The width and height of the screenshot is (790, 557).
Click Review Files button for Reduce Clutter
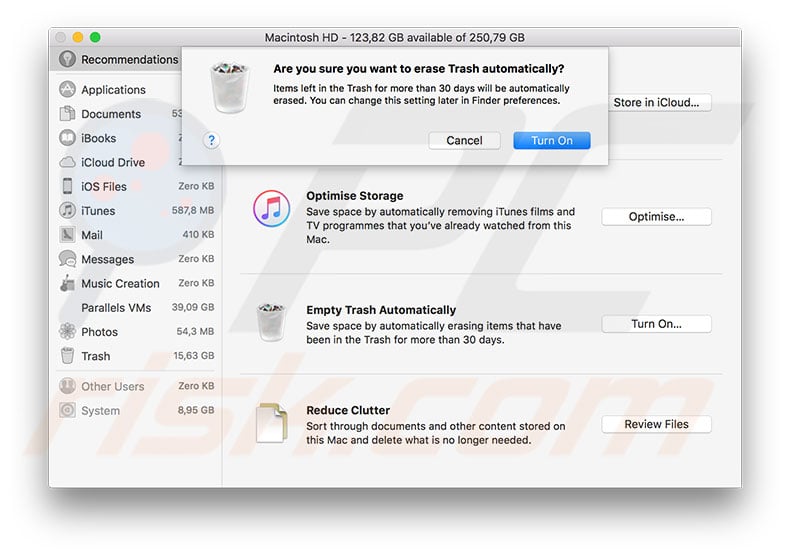pyautogui.click(x=656, y=424)
